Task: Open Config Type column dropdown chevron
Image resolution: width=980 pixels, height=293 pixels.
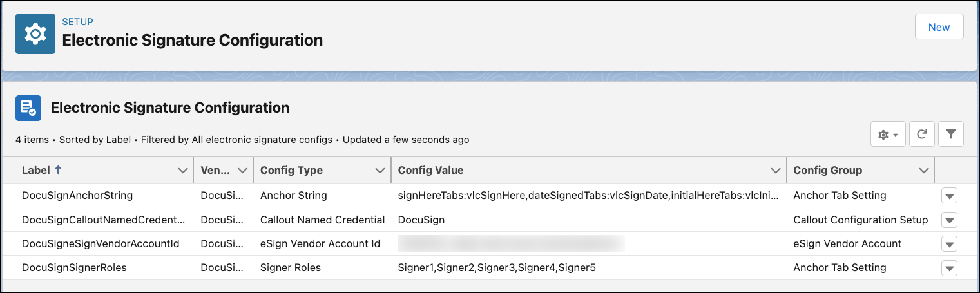Action: tap(380, 171)
